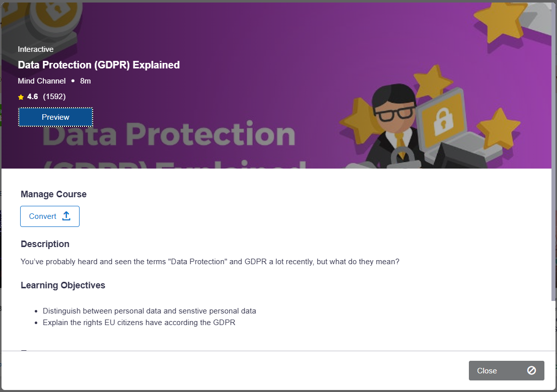Click the yellow rating star icon
Screen dimensions: 557x392
(21, 97)
